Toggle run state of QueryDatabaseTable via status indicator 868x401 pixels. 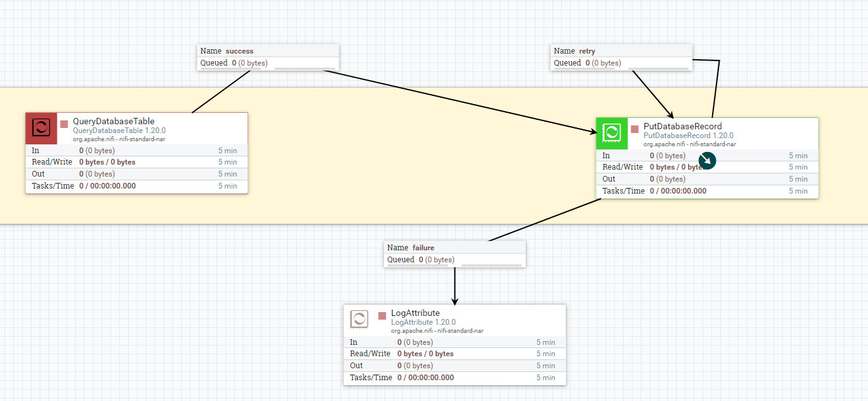pyautogui.click(x=63, y=124)
